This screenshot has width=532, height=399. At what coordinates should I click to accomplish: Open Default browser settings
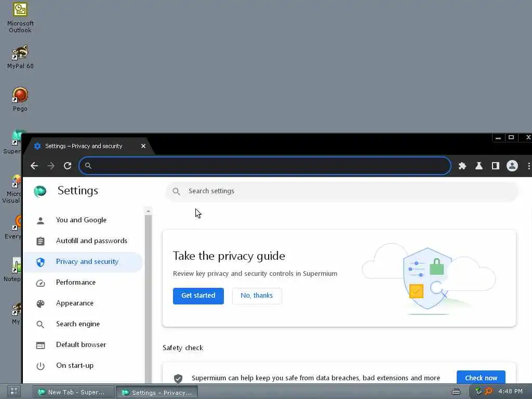click(82, 345)
